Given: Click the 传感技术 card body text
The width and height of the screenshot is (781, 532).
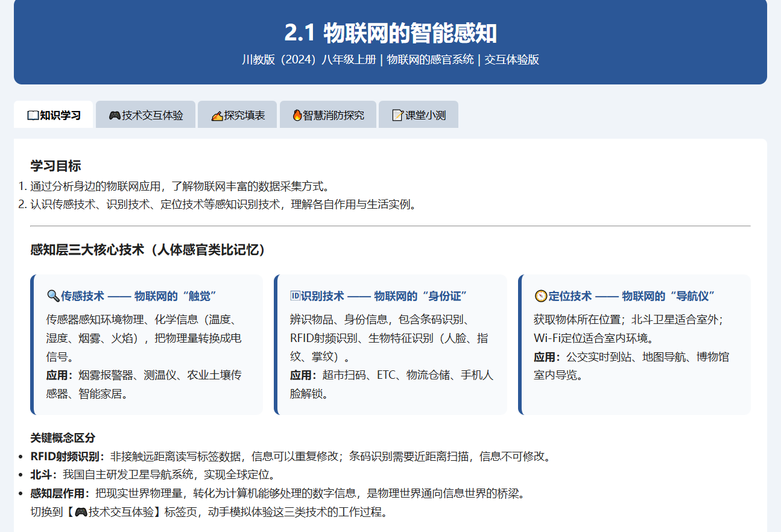Looking at the screenshot, I should pyautogui.click(x=145, y=356).
